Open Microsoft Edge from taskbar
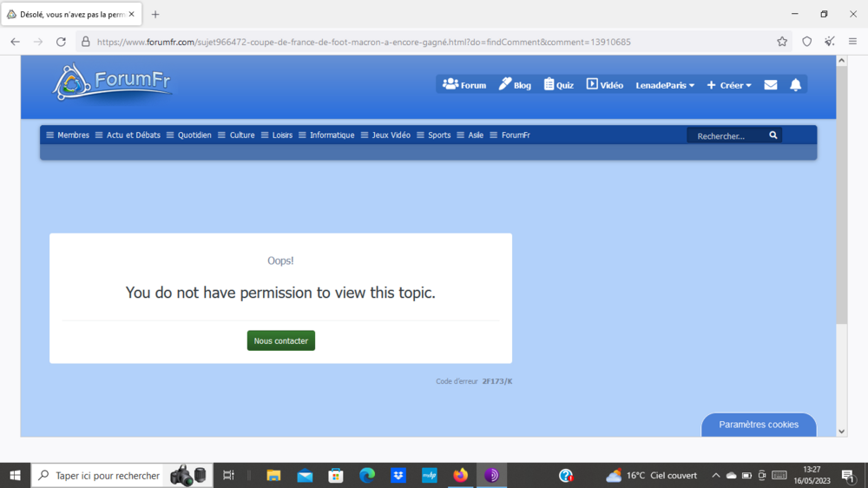This screenshot has height=488, width=868. 367,475
